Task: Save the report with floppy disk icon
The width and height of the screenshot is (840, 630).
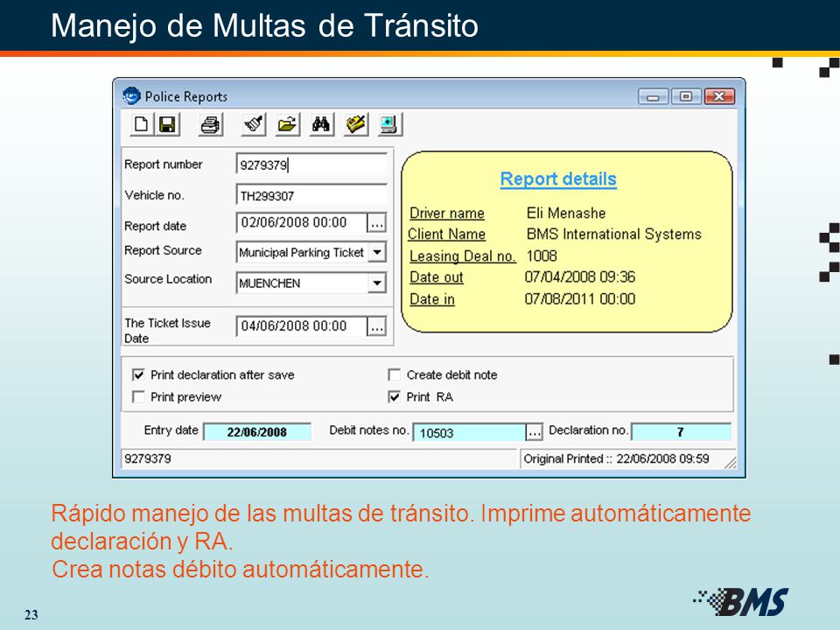Action: point(167,124)
